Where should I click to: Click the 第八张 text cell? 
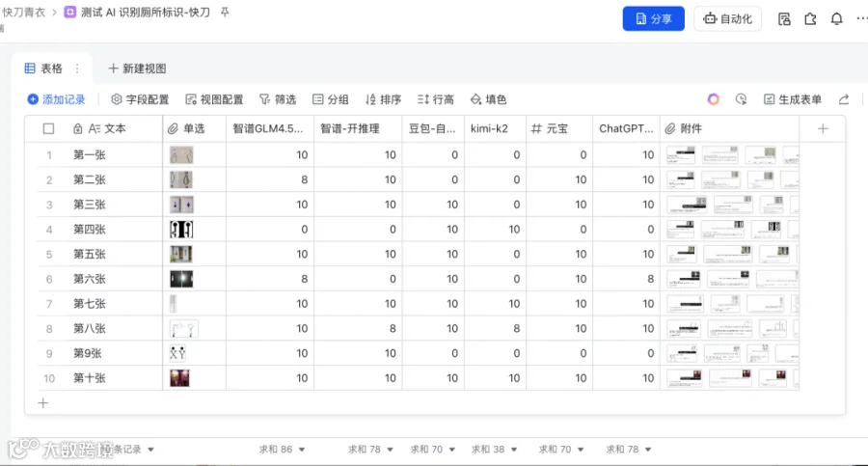(89, 328)
